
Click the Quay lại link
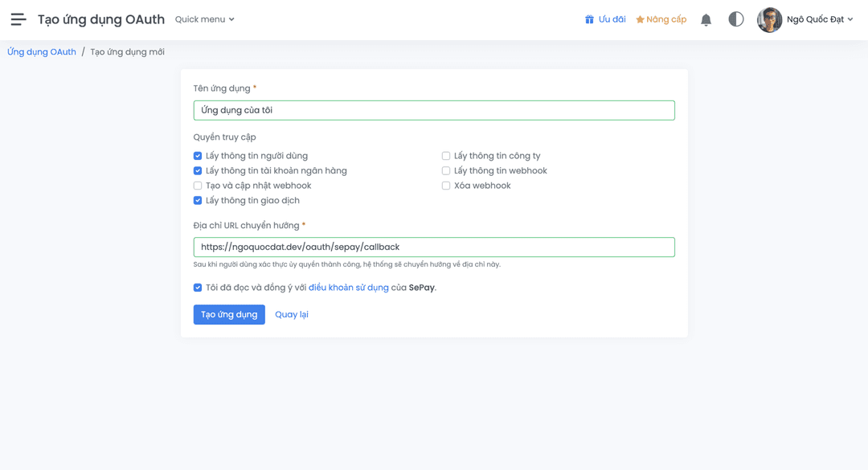coord(291,314)
